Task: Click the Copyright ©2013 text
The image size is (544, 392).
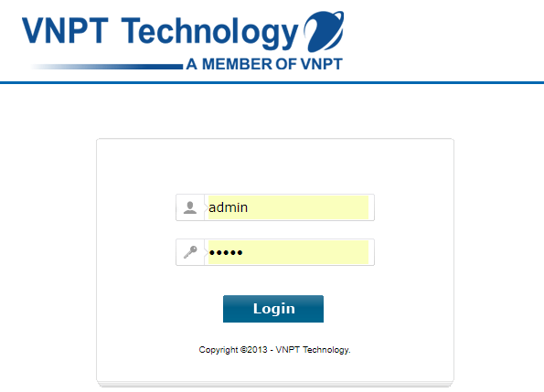Action: click(233, 350)
